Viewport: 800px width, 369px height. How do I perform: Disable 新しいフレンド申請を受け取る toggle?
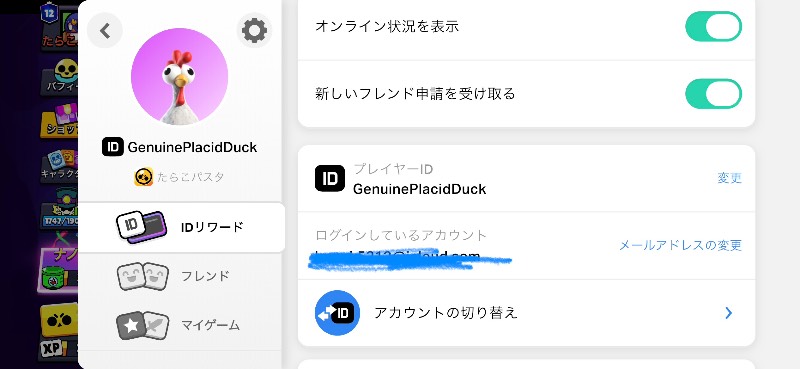coord(713,94)
